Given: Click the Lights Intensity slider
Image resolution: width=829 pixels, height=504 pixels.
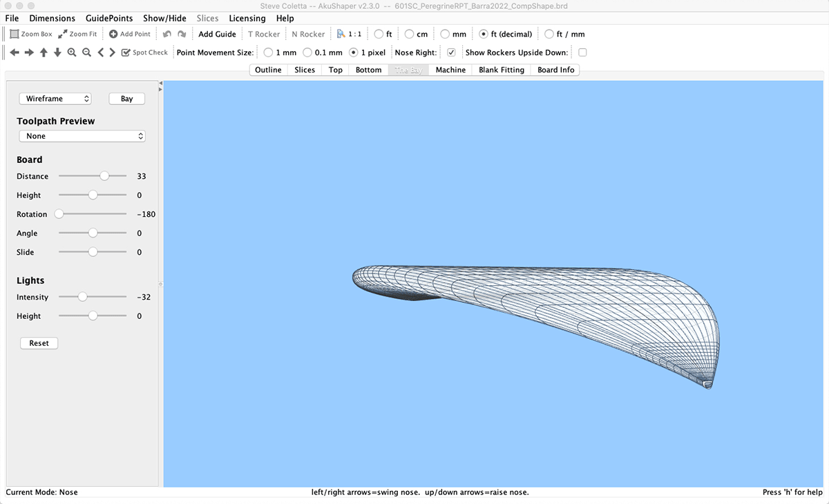Looking at the screenshot, I should click(x=93, y=297).
